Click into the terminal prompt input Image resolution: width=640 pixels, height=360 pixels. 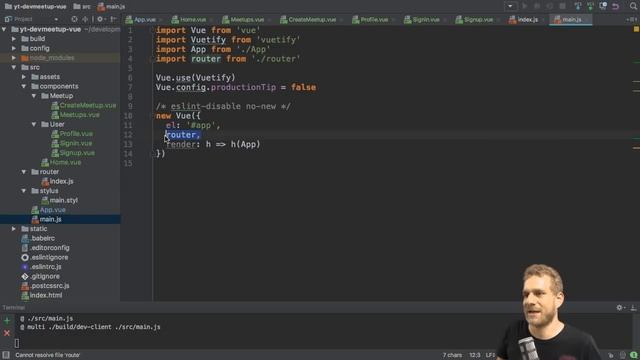17,343
